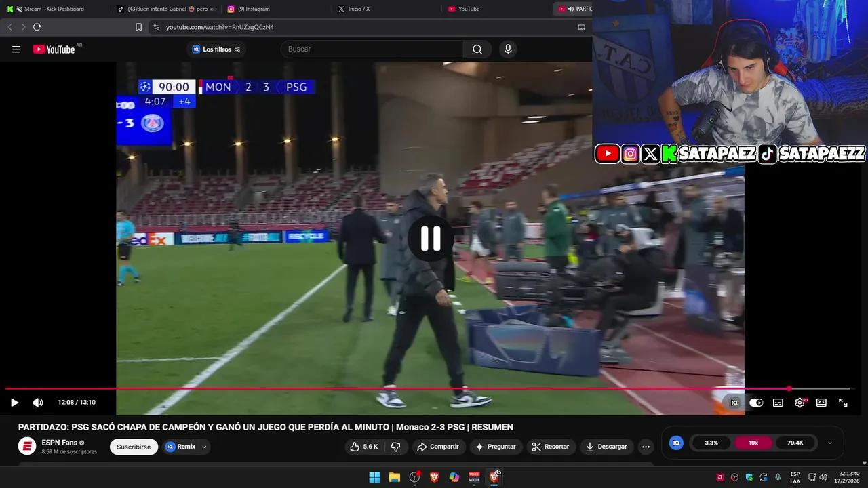Viewport: 868px width, 488px height.
Task: Click the 3.3% stat pill
Action: pos(711,443)
